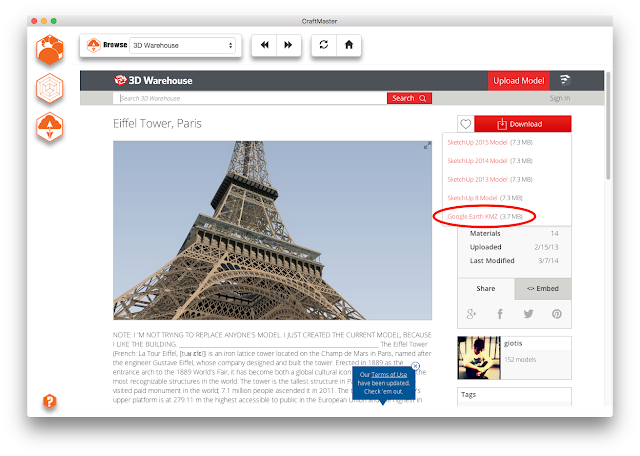Go forward with the fast-forward arrows button
The image size is (640, 456).
point(289,45)
